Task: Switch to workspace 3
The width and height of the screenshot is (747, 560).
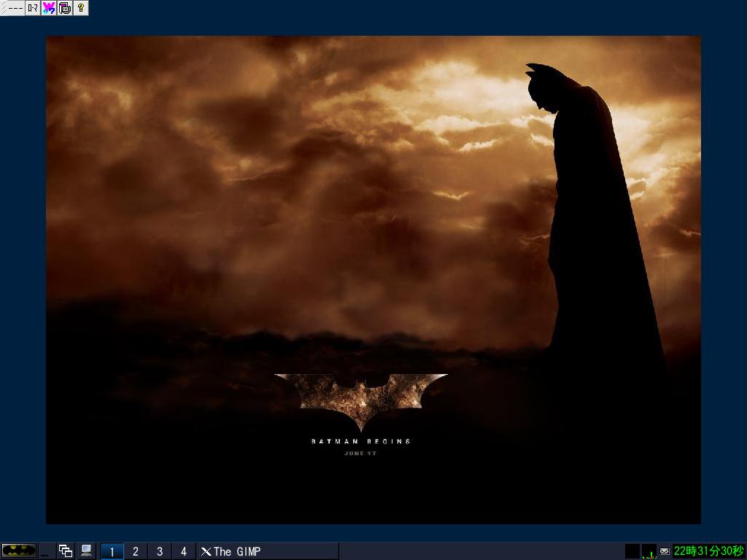Action: [x=159, y=551]
